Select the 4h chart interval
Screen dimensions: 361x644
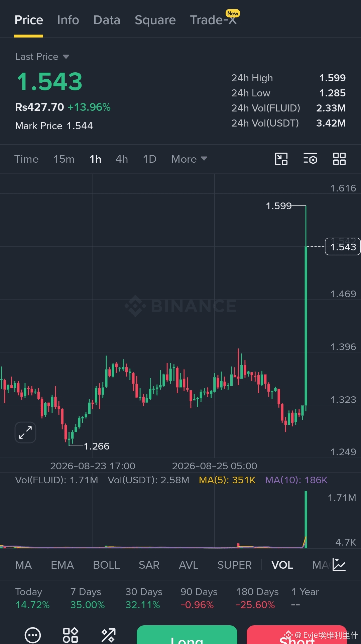(x=122, y=159)
